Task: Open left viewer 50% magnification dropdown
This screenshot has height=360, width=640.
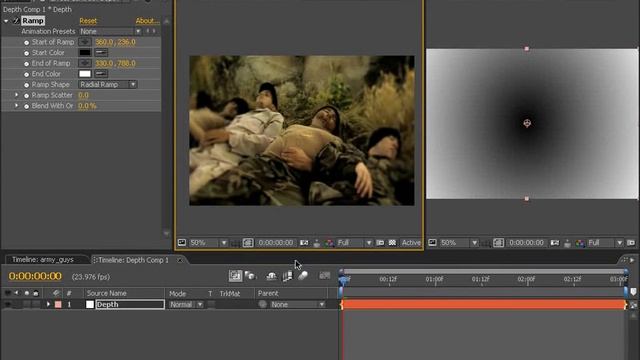Action: [208, 243]
